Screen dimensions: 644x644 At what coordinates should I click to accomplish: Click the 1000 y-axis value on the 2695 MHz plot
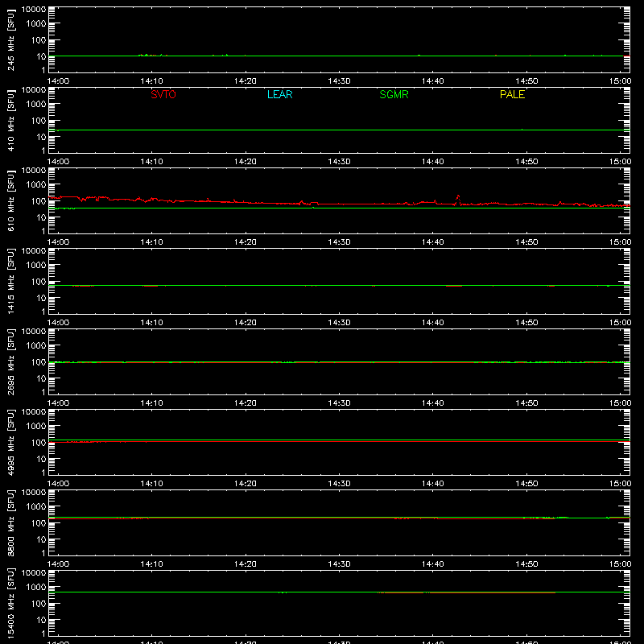coord(36,345)
